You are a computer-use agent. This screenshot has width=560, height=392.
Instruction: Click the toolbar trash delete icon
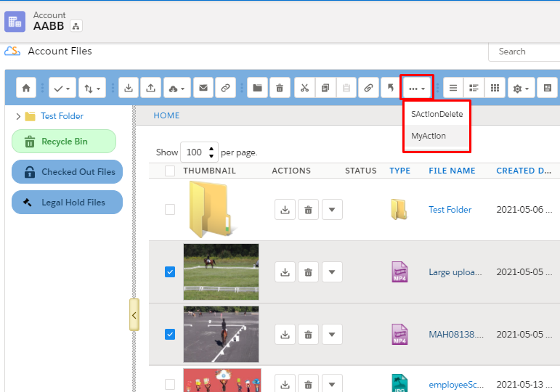click(x=280, y=88)
